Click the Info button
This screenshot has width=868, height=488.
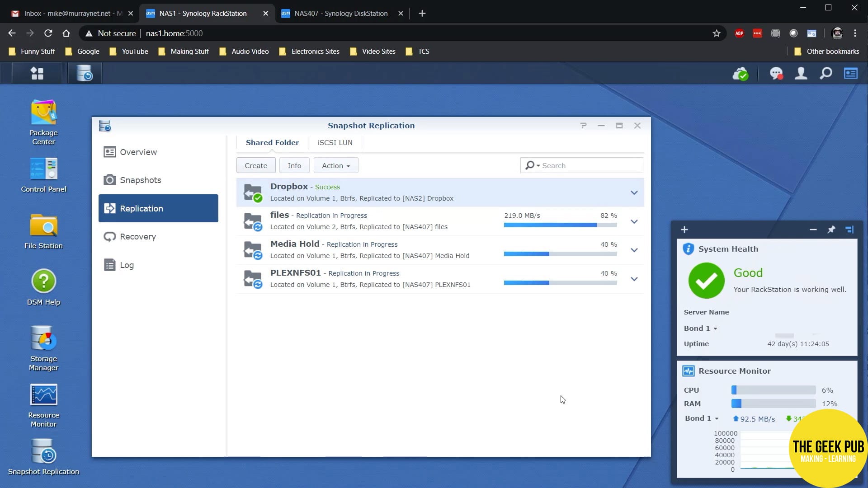click(294, 165)
